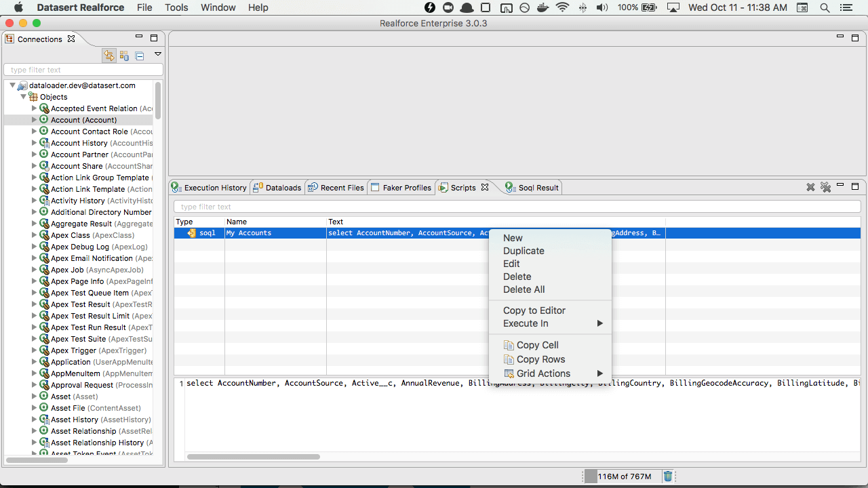Choose Delete from the context menu
868x488 pixels.
pos(550,277)
